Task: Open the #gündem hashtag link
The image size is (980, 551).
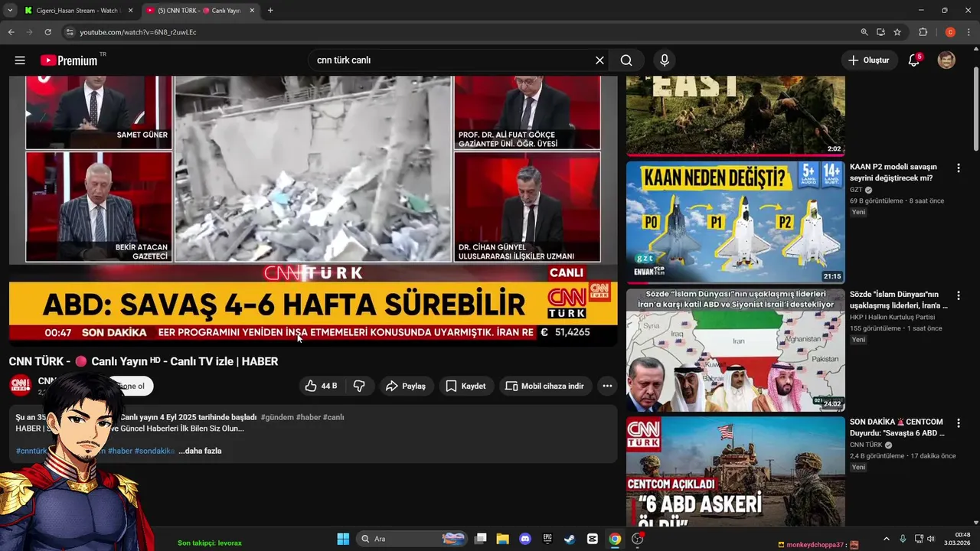Action: [x=277, y=417]
